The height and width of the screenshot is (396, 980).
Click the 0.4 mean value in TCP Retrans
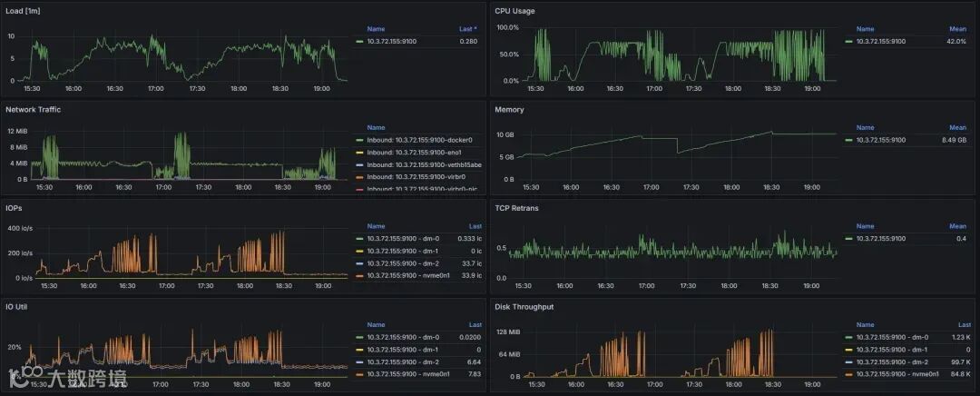pos(963,239)
